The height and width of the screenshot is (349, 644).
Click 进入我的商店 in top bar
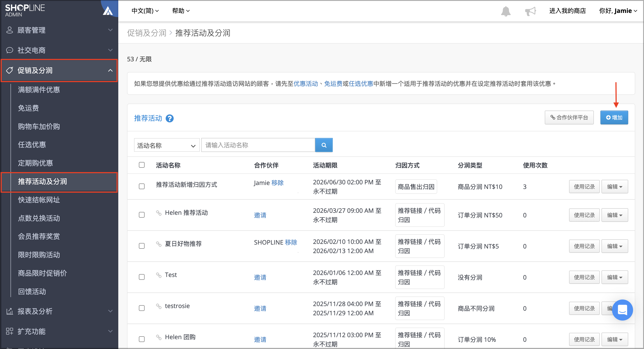coord(568,11)
